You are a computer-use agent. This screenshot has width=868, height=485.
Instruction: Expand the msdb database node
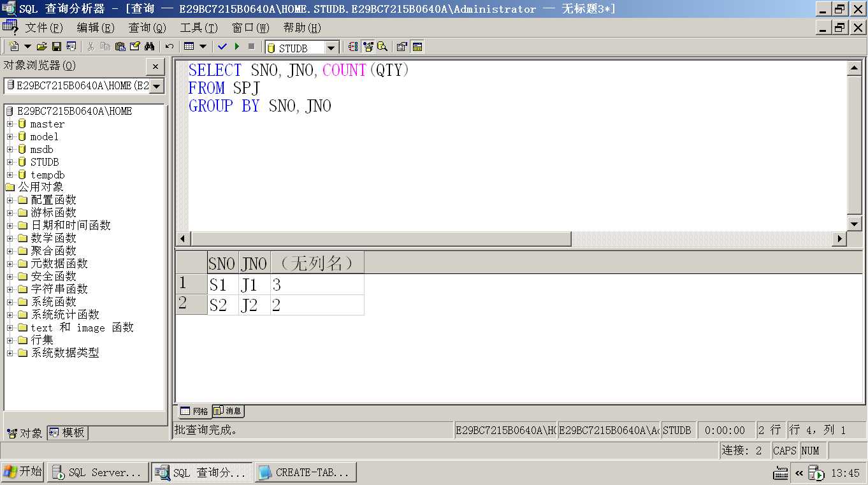(10, 149)
